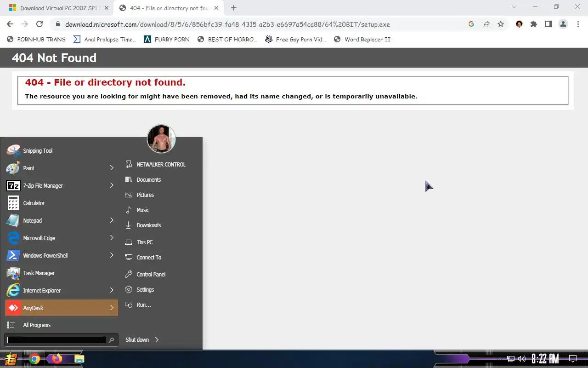Image resolution: width=588 pixels, height=368 pixels.
Task: Open Downloads from the Start menu
Action: [x=148, y=225]
